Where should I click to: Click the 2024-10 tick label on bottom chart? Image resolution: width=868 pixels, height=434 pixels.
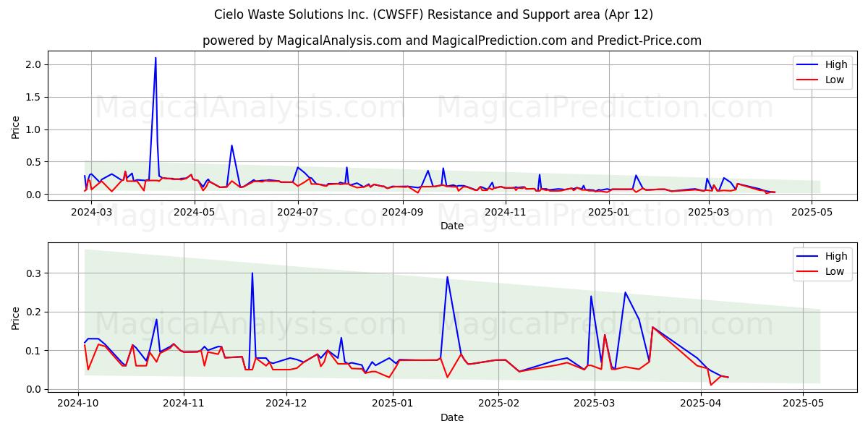coord(79,404)
